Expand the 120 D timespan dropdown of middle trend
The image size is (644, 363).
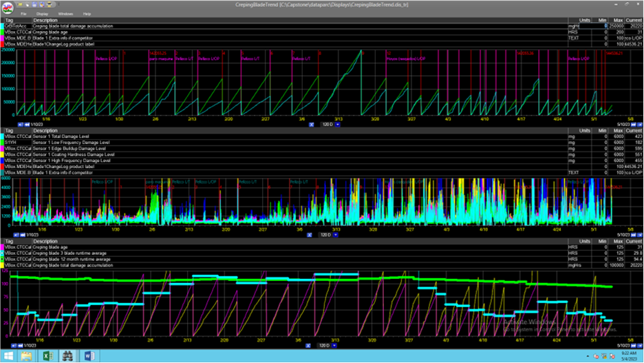click(x=336, y=235)
